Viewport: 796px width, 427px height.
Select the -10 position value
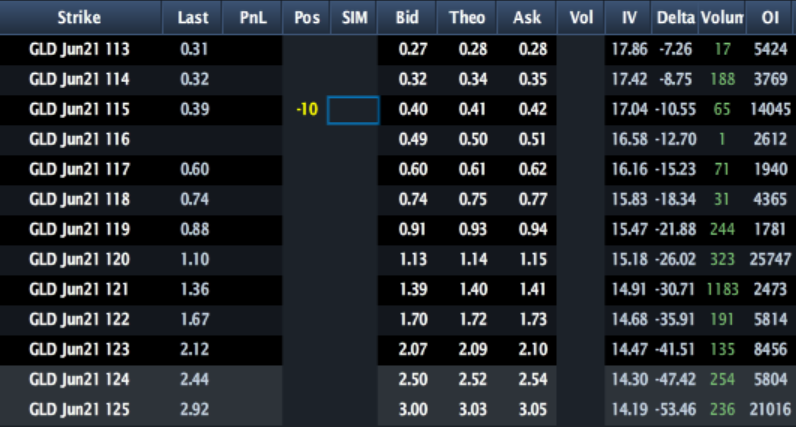(x=307, y=110)
